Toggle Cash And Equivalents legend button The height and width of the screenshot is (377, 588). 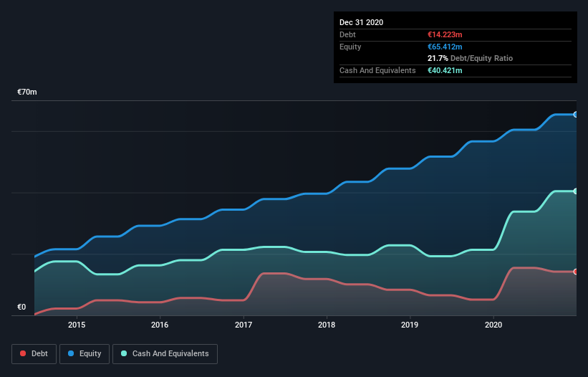click(165, 354)
